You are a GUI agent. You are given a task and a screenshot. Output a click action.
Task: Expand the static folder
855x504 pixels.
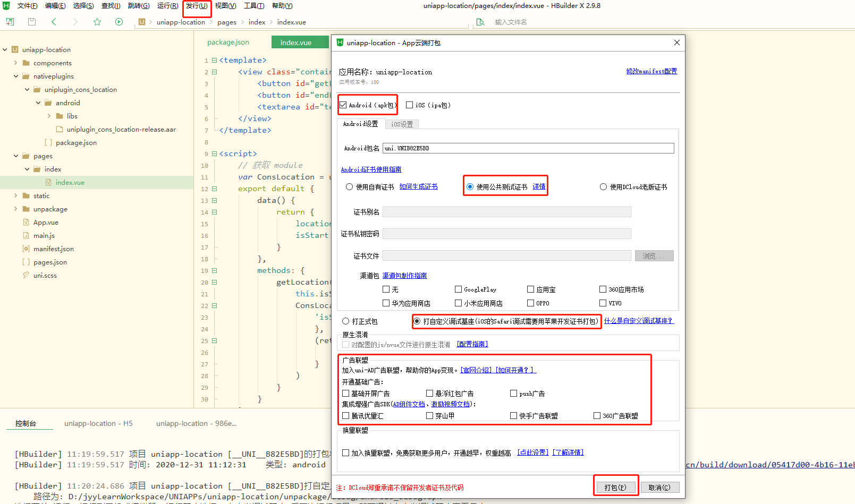click(x=16, y=195)
